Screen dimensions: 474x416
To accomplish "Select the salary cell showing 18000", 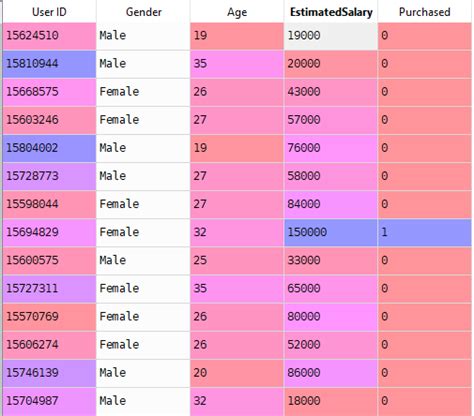I will (x=331, y=402).
